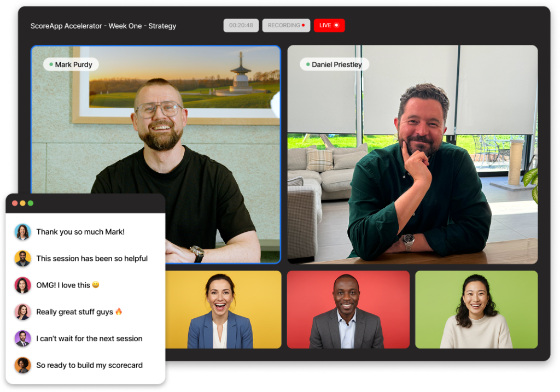Click the avatar beside "OMG! I love this"
560x392 pixels.
[22, 285]
